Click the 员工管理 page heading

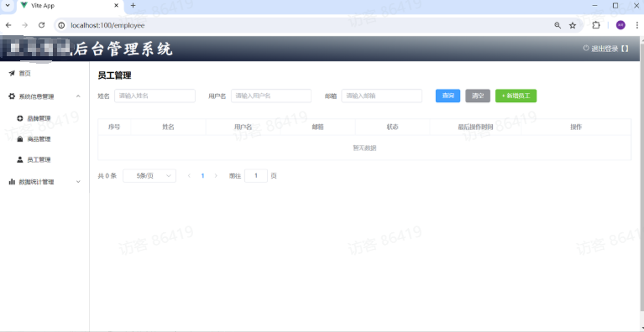114,75
